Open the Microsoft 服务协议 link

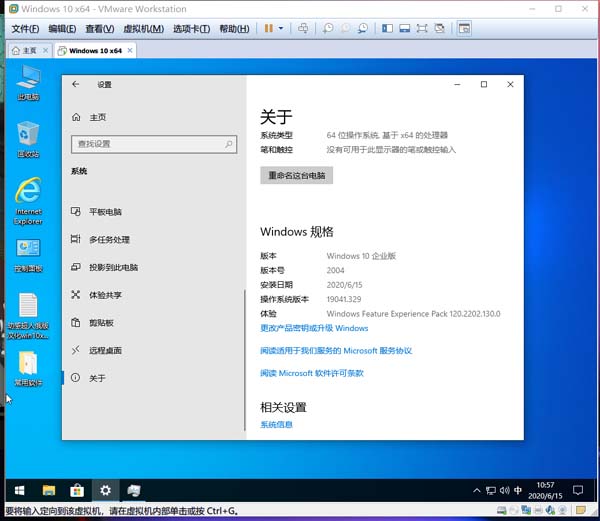coord(336,350)
